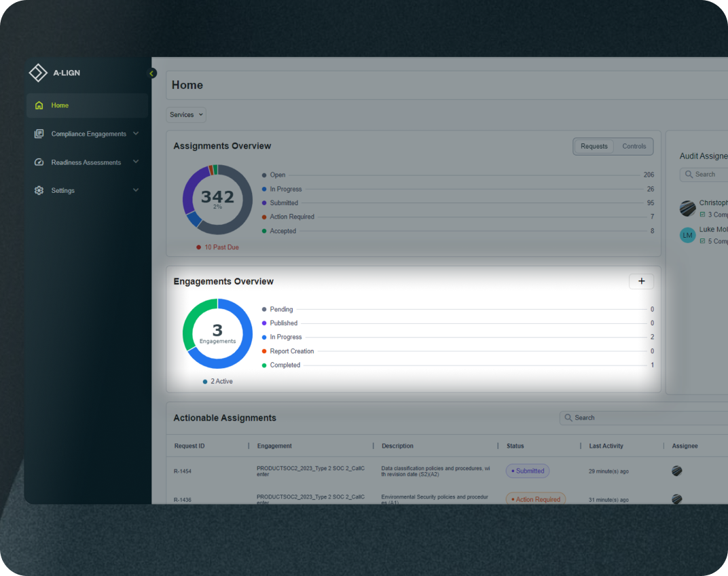Select the Action Required legend row
This screenshot has height=576, width=728.
coord(458,217)
